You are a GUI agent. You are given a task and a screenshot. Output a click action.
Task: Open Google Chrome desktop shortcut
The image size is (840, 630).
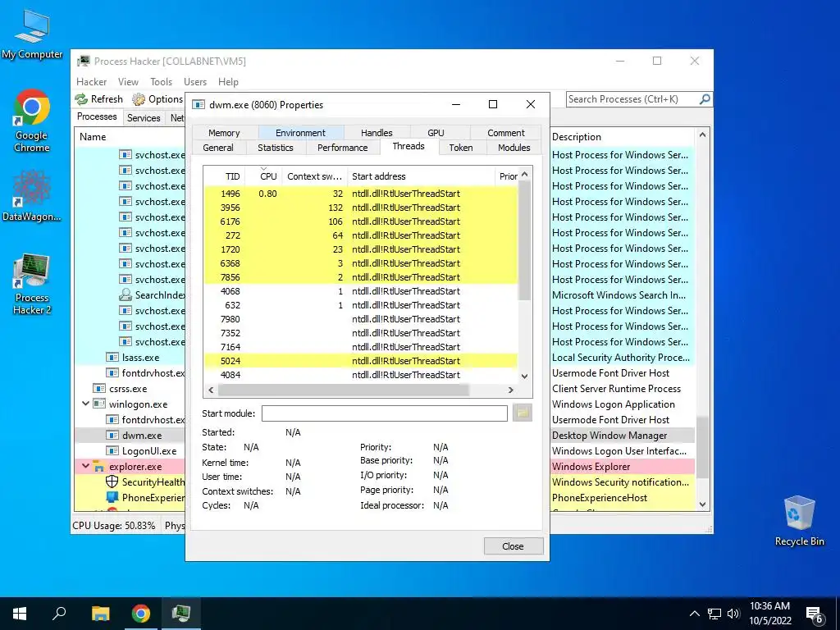click(x=32, y=121)
